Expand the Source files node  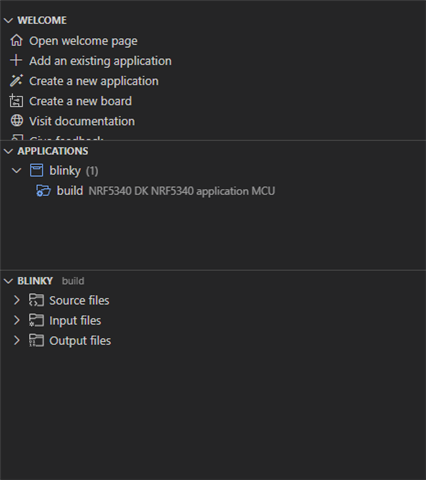pos(16,300)
